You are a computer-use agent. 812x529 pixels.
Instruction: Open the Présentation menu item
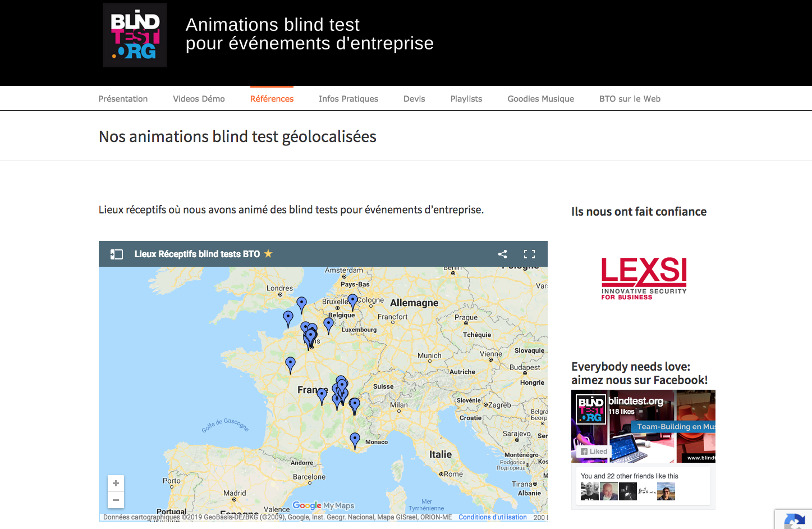(x=123, y=99)
